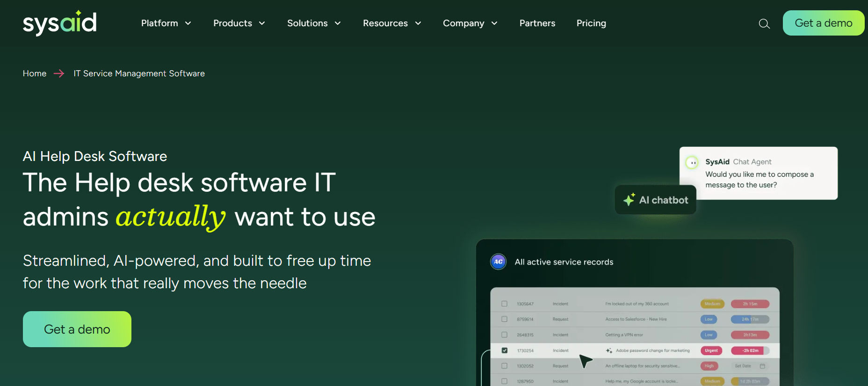Click the "AI Help Desk Software" heading
This screenshot has height=386, width=868.
point(95,156)
